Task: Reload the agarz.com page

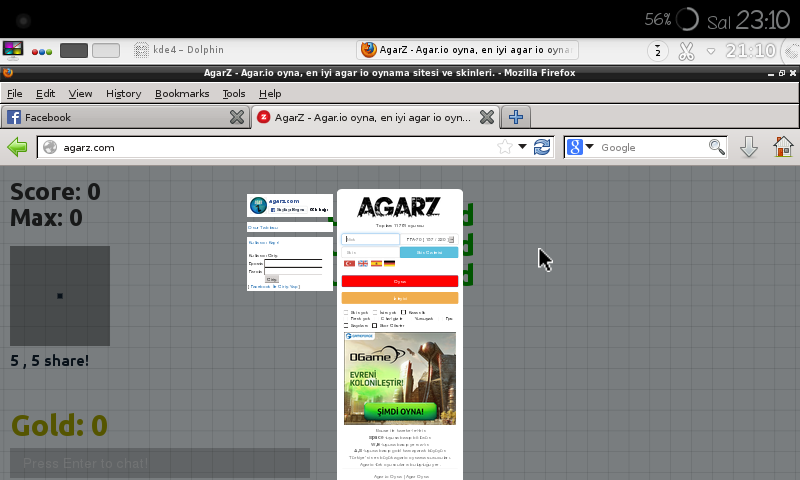Action: click(542, 147)
